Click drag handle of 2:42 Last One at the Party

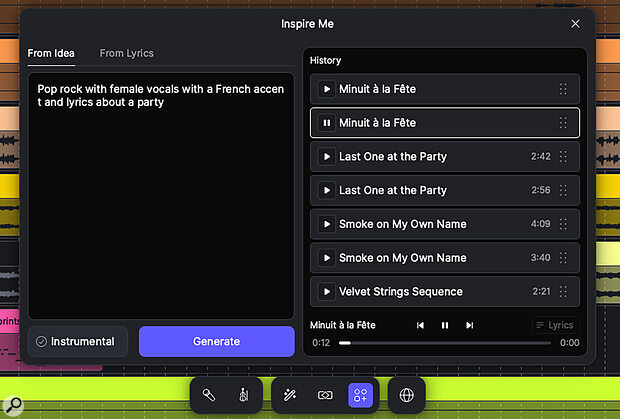click(563, 157)
